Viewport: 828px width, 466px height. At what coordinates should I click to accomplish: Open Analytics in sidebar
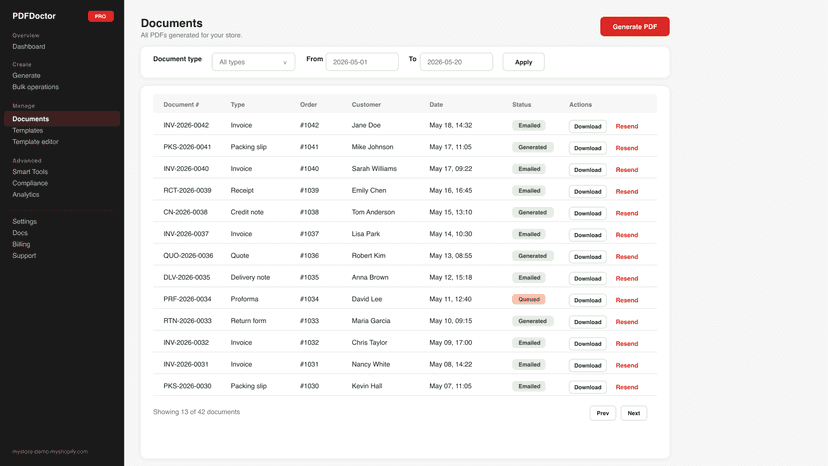[x=26, y=194]
